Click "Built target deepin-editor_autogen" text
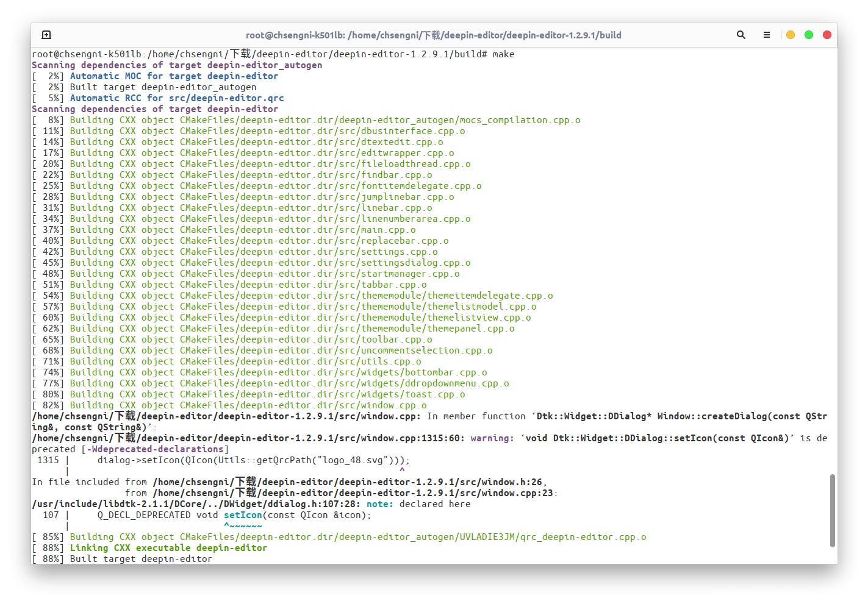The height and width of the screenshot is (604, 868). tap(163, 87)
